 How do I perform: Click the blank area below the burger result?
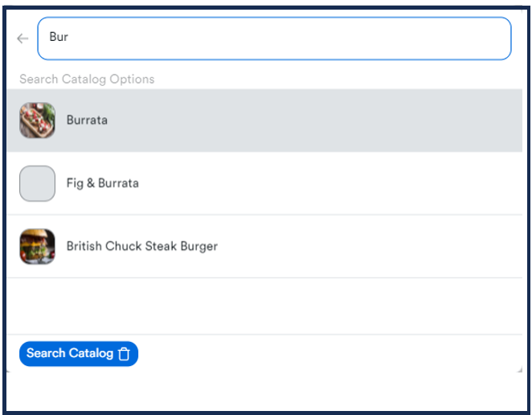click(264, 306)
